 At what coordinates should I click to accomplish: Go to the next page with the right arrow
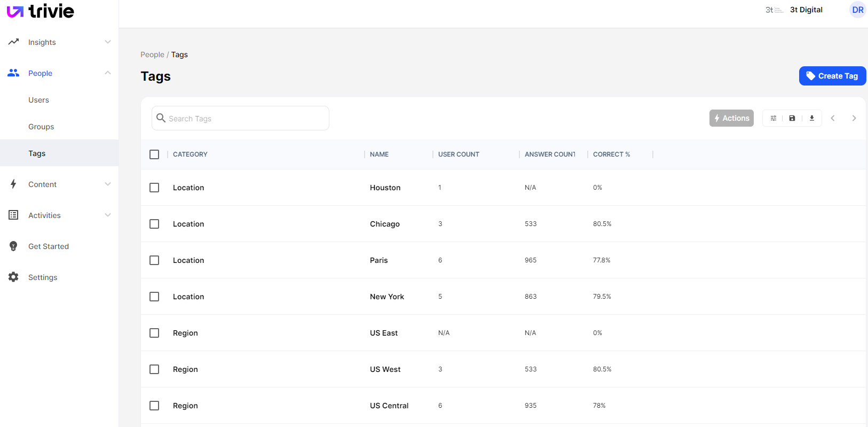tap(854, 118)
